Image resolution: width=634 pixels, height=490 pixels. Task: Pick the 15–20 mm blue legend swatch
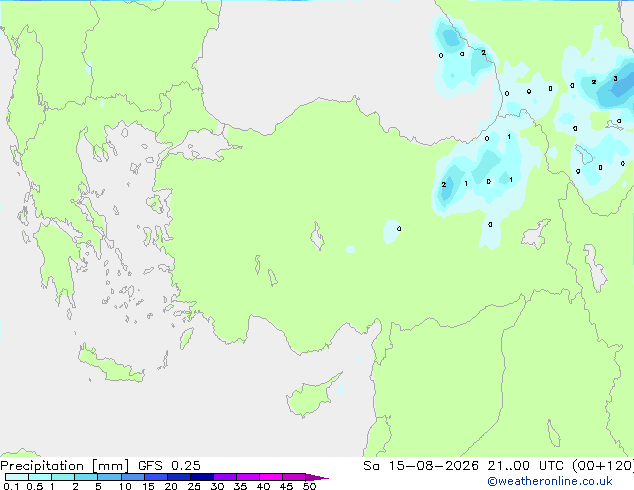tap(155, 477)
